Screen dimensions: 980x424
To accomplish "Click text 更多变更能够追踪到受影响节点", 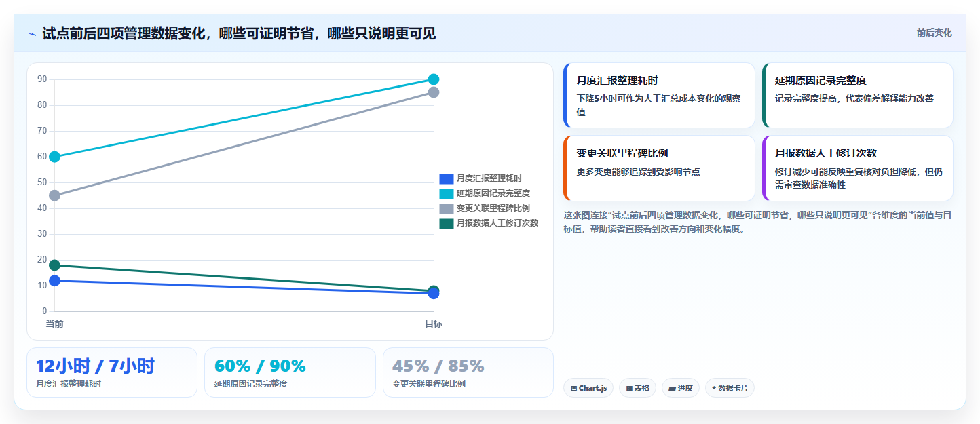I will click(638, 172).
